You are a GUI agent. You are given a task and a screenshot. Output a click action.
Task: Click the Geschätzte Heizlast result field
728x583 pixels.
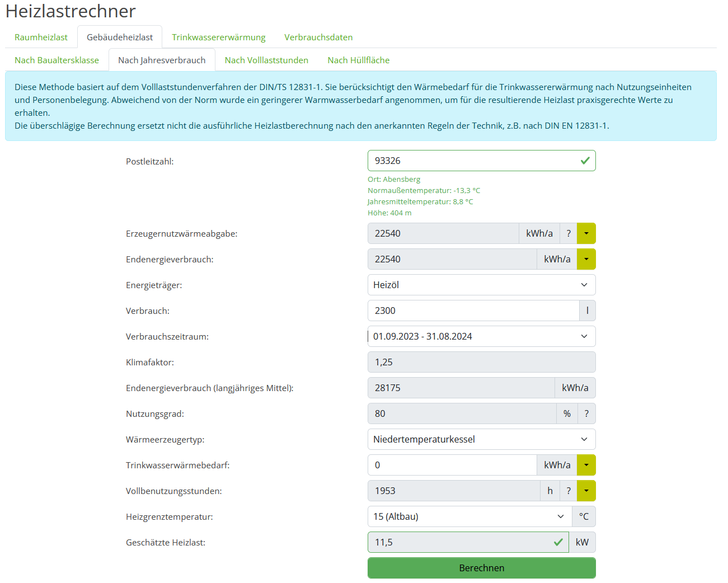468,542
